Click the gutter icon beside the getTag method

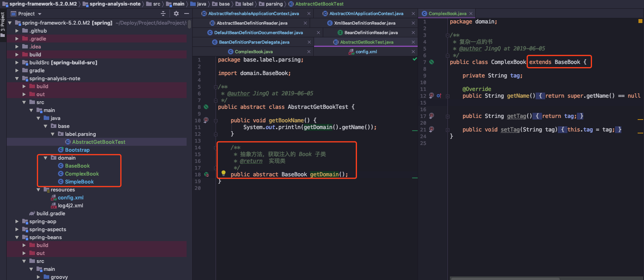tap(432, 116)
